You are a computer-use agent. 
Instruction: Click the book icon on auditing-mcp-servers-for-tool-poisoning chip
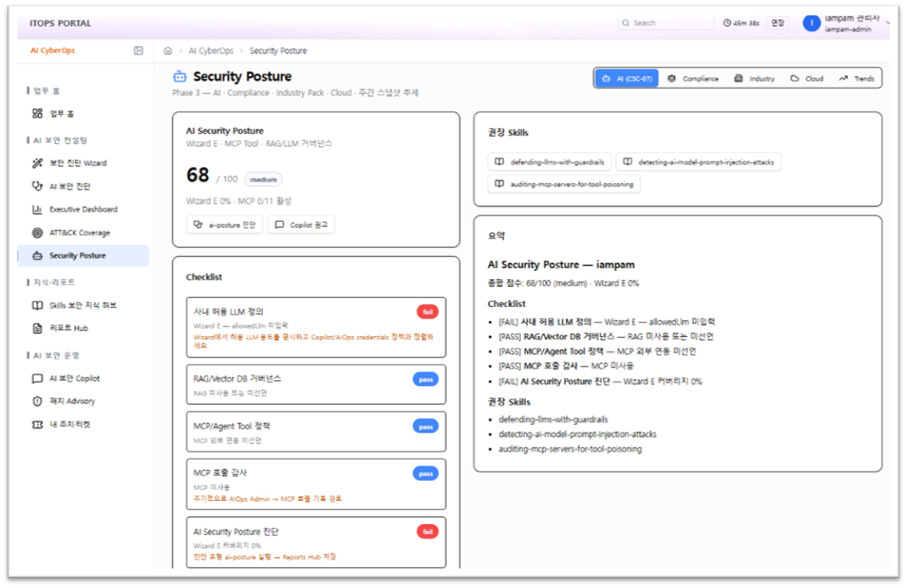[x=499, y=184]
